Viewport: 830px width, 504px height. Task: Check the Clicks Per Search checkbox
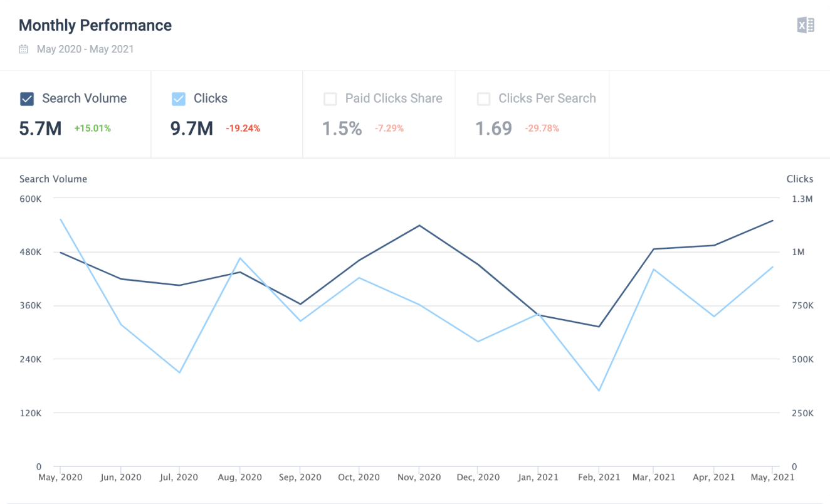click(483, 98)
